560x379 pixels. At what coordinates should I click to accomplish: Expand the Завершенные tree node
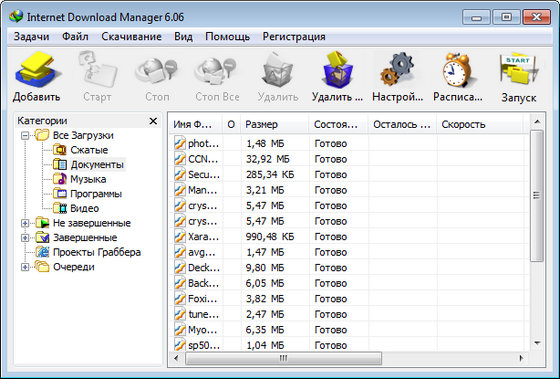pos(25,238)
